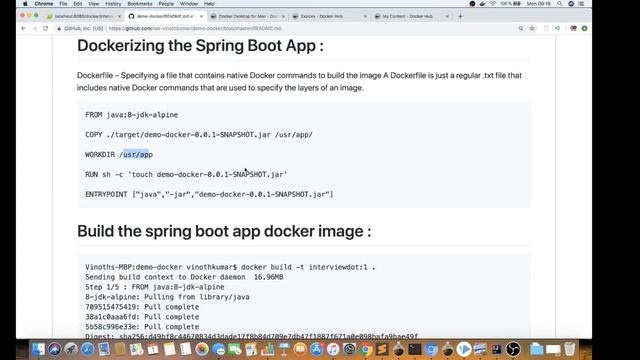Open the Explore - Docker Hub tab

point(329,16)
